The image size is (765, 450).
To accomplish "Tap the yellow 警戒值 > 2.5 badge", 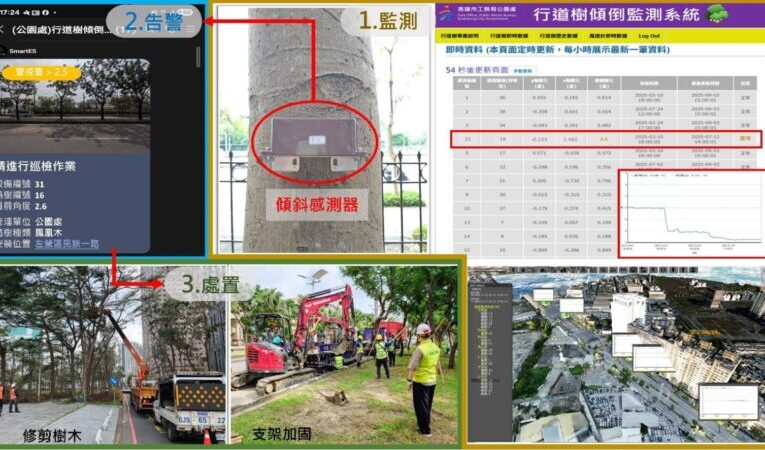I will [41, 73].
